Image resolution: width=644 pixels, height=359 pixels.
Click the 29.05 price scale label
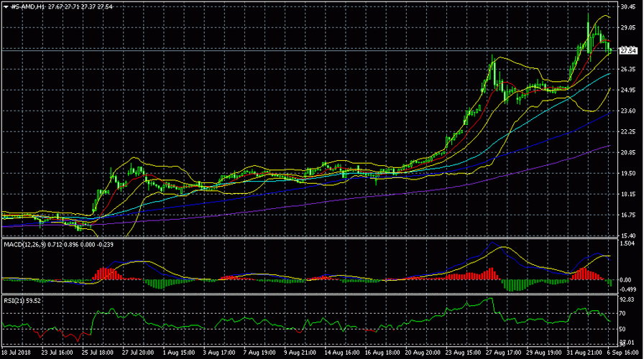pyautogui.click(x=628, y=27)
